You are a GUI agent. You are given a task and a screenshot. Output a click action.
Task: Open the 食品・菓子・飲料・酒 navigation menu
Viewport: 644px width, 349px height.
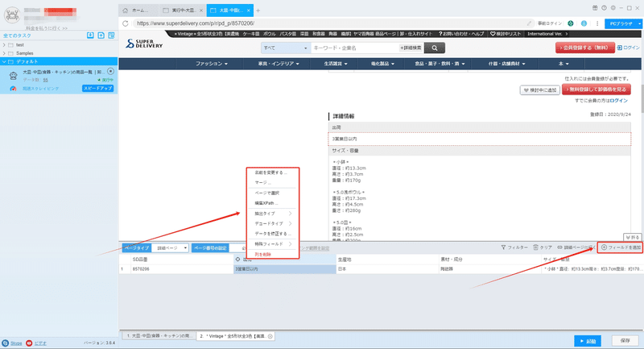440,64
